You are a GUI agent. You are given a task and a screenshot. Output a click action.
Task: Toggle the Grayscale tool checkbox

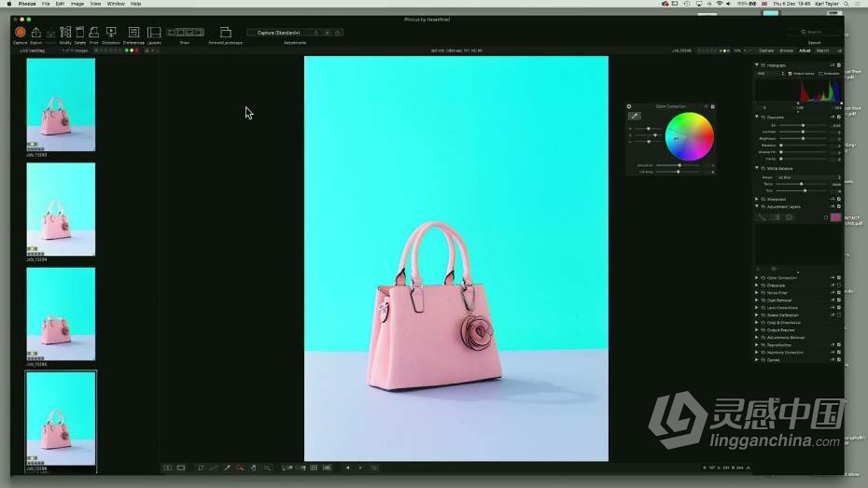839,286
